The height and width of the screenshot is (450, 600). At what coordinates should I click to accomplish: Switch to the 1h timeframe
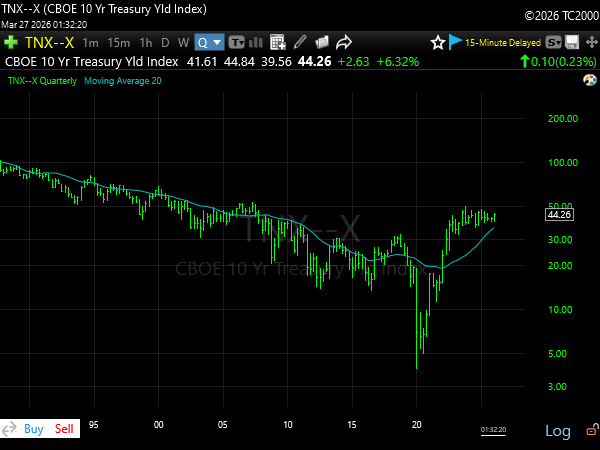click(145, 43)
